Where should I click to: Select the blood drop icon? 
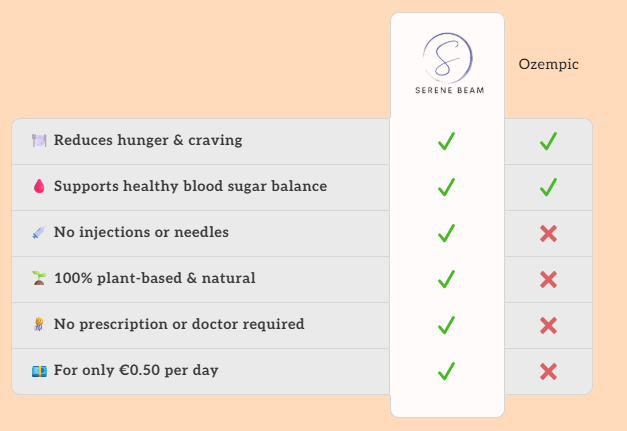(39, 187)
